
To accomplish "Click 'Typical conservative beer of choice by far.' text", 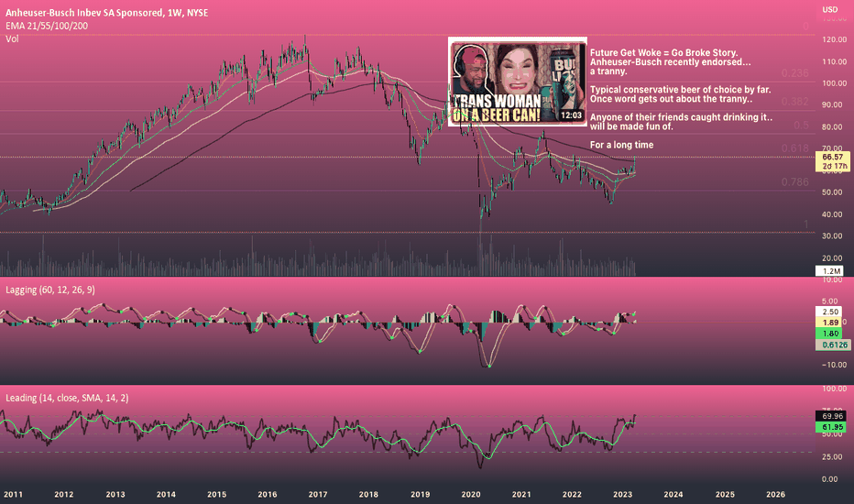I will coord(680,90).
